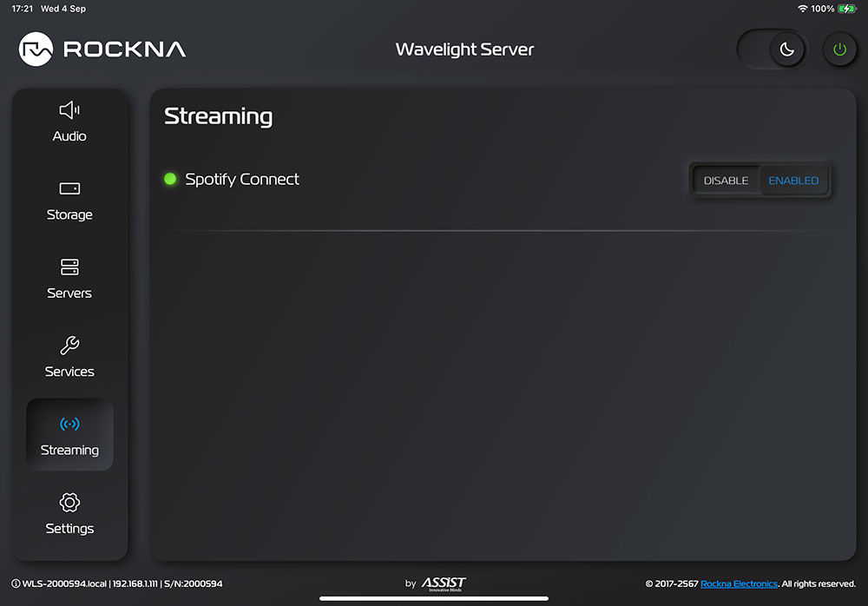Click the Rockna logo icon
This screenshot has width=868, height=606.
(36, 49)
